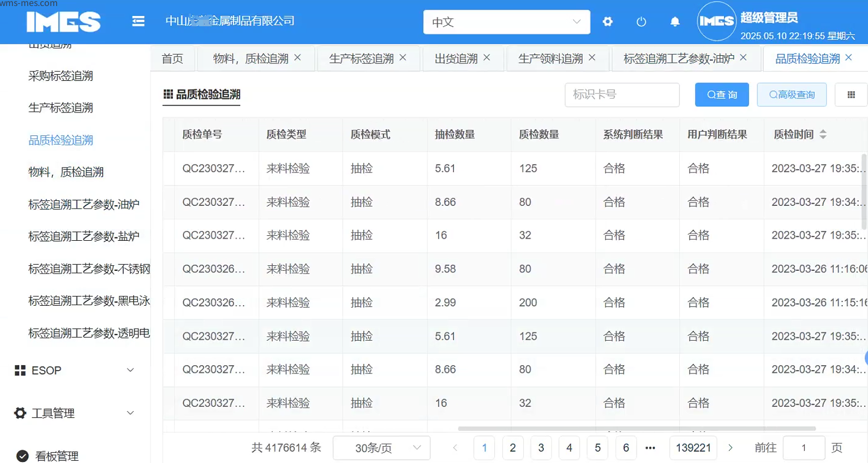Viewport: 868px width, 463px height.
Task: Jump to last page 139221
Action: click(693, 448)
